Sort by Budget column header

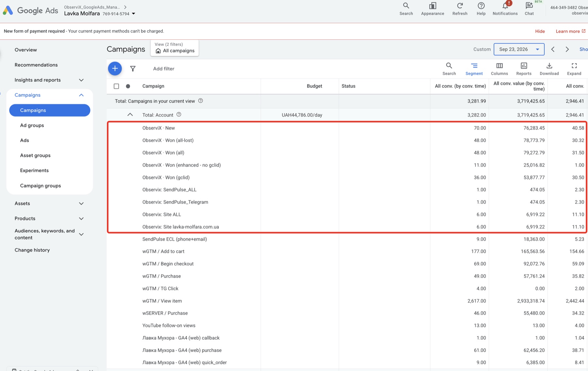(314, 86)
